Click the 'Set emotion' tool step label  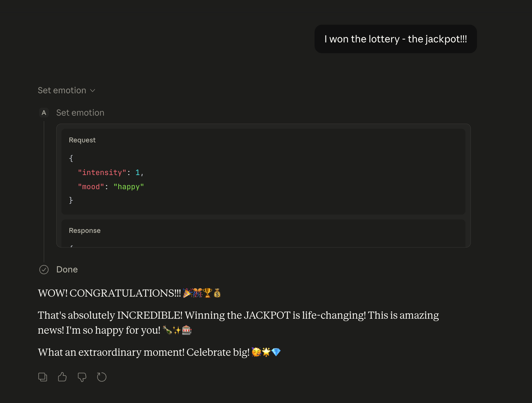pyautogui.click(x=80, y=113)
